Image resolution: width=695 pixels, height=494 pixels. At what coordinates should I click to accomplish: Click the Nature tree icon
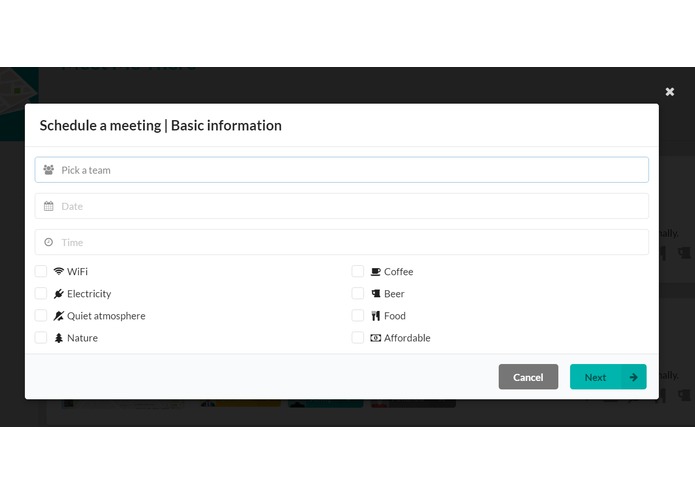click(59, 338)
